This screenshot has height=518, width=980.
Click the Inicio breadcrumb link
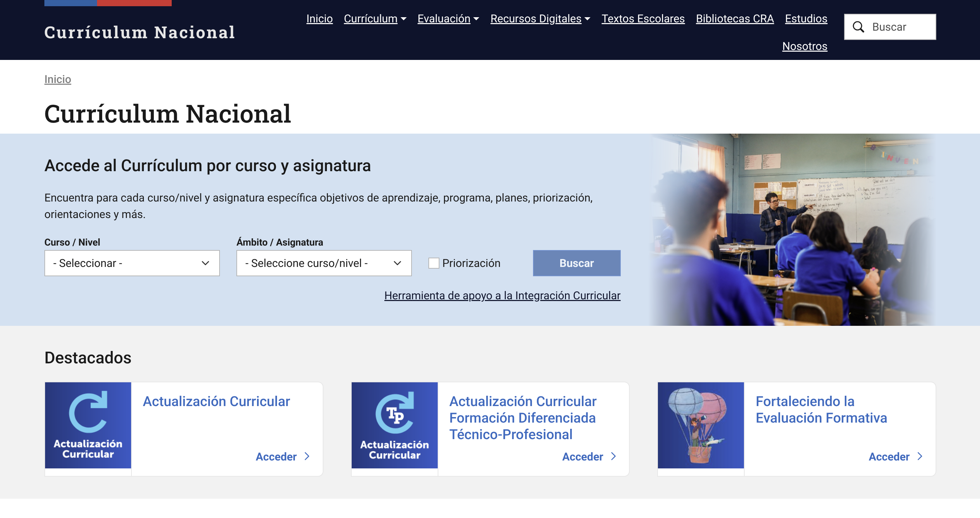pos(58,79)
